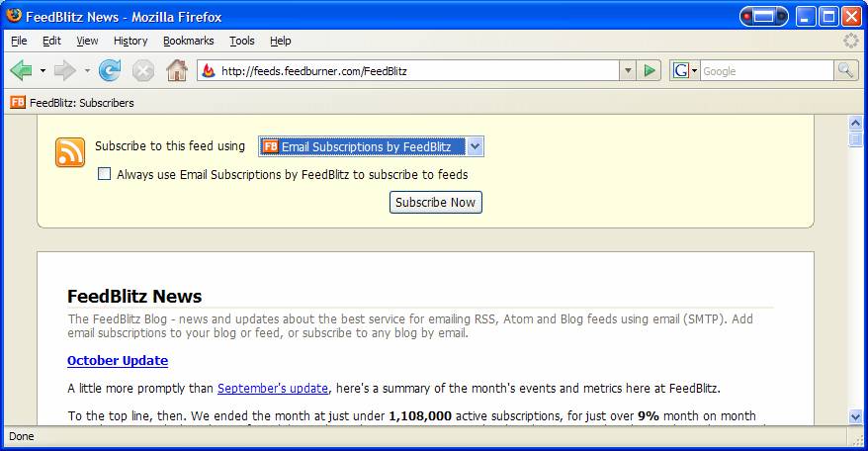Click the Firefox logo in title bar
Image resolution: width=868 pixels, height=451 pixels.
tap(14, 16)
